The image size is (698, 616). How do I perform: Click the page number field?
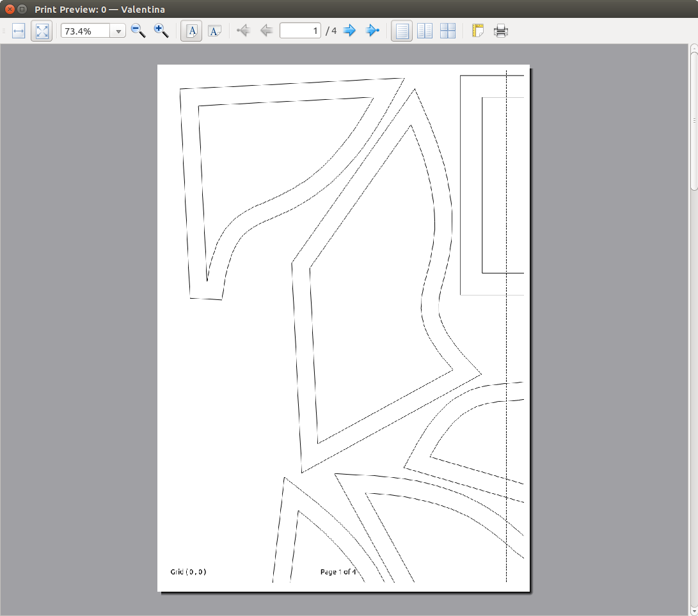pyautogui.click(x=300, y=31)
